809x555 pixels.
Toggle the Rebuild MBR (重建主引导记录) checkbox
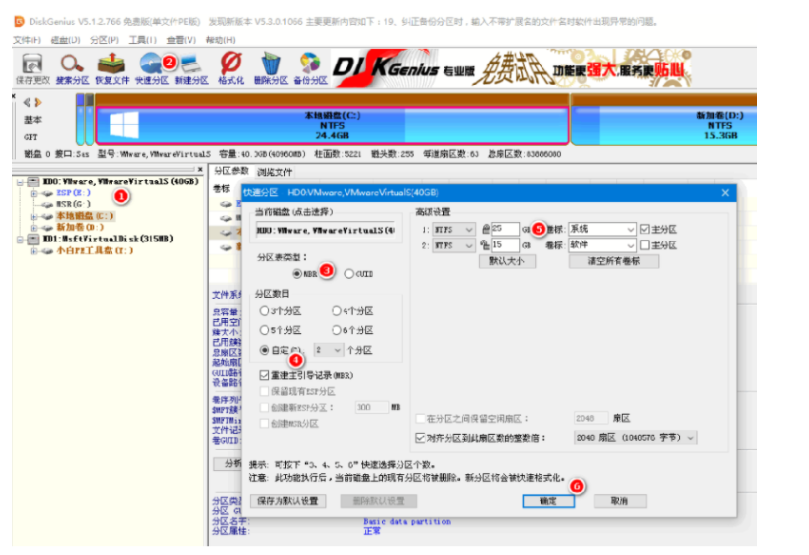coord(263,374)
